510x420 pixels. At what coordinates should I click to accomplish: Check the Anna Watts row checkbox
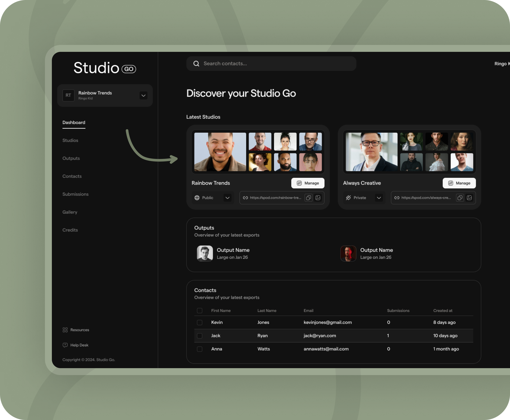point(200,349)
